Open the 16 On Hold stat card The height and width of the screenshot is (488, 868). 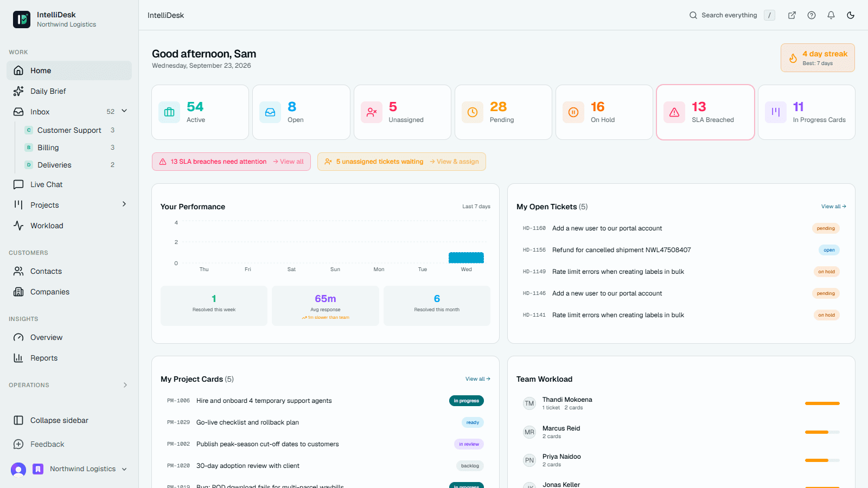click(604, 112)
